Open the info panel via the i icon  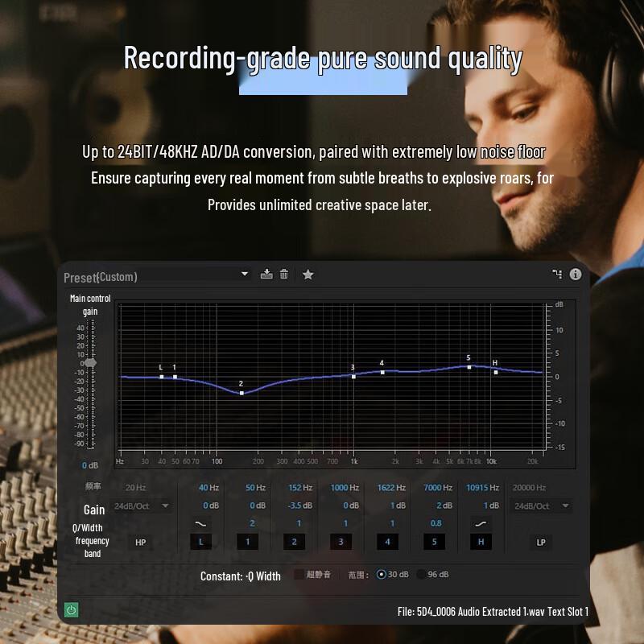coord(575,274)
